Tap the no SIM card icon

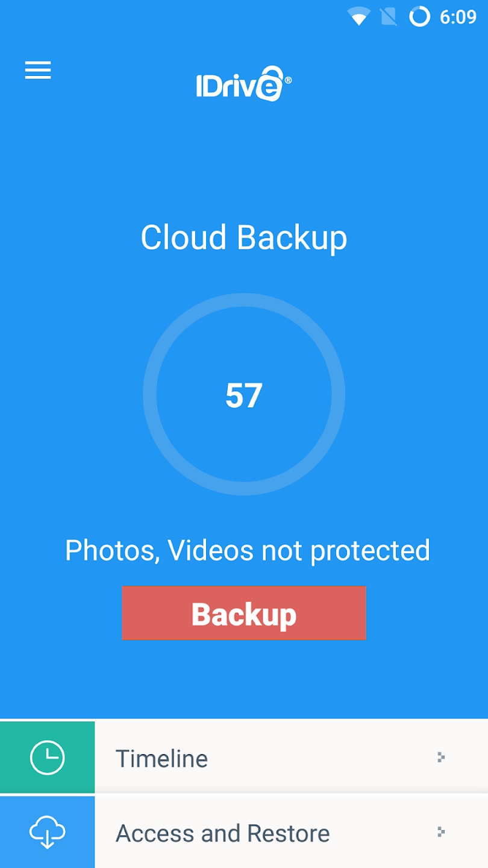[x=389, y=17]
